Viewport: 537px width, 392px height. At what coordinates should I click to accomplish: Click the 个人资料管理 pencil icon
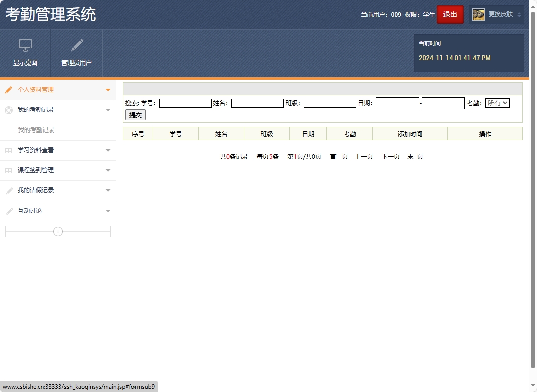8,90
